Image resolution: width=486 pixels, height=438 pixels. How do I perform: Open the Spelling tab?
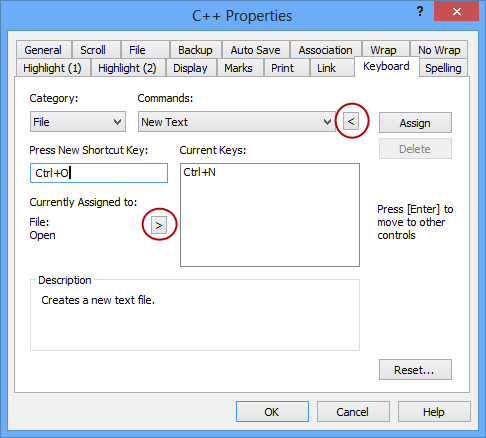(x=443, y=68)
